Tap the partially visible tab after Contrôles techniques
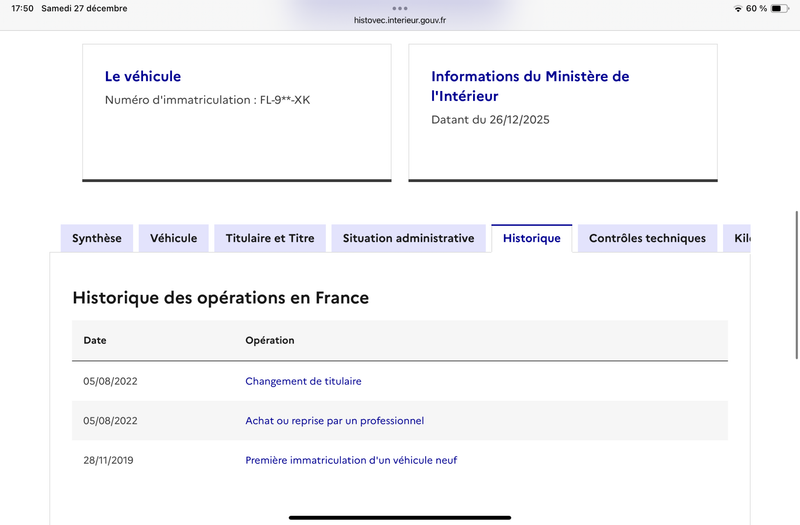This screenshot has height=525, width=800. (740, 238)
